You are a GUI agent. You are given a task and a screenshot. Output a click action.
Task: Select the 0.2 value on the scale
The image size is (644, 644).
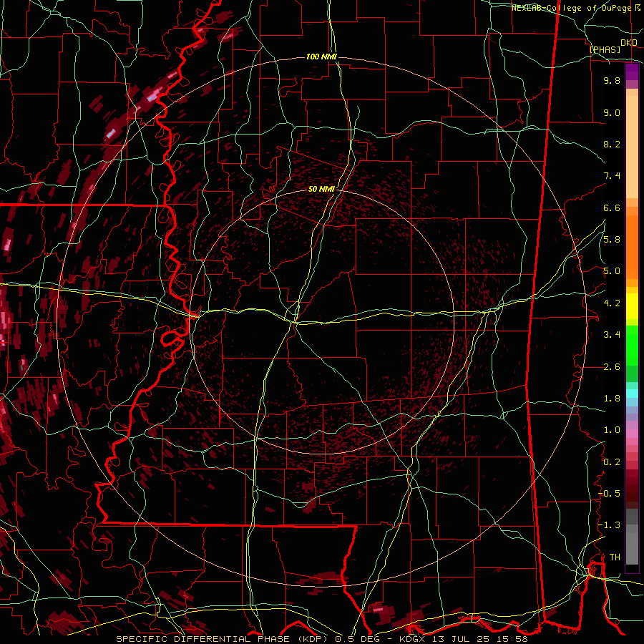pos(612,462)
